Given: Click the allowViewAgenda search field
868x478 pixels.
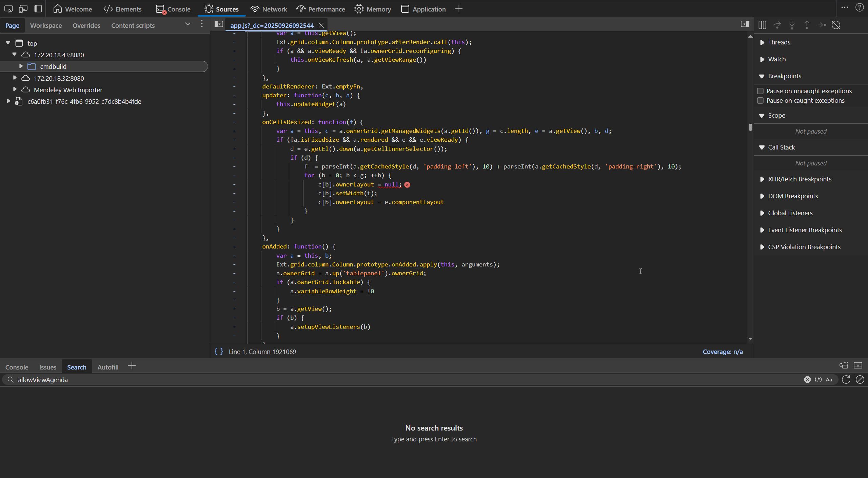Looking at the screenshot, I should [407, 380].
